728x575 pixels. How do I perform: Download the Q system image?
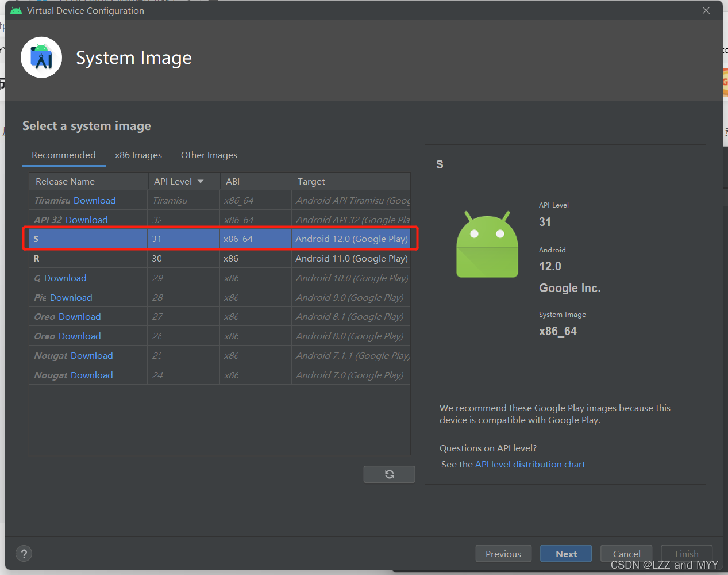click(x=65, y=278)
